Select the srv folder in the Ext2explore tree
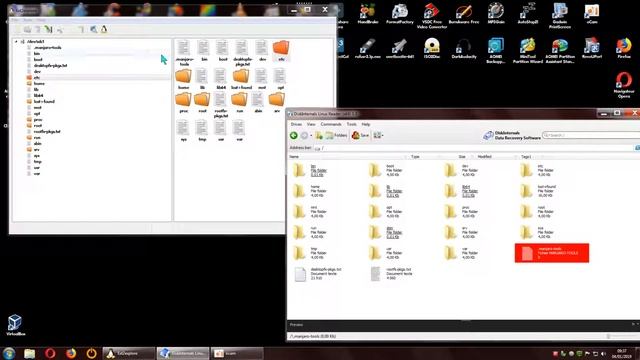 pyautogui.click(x=37, y=149)
